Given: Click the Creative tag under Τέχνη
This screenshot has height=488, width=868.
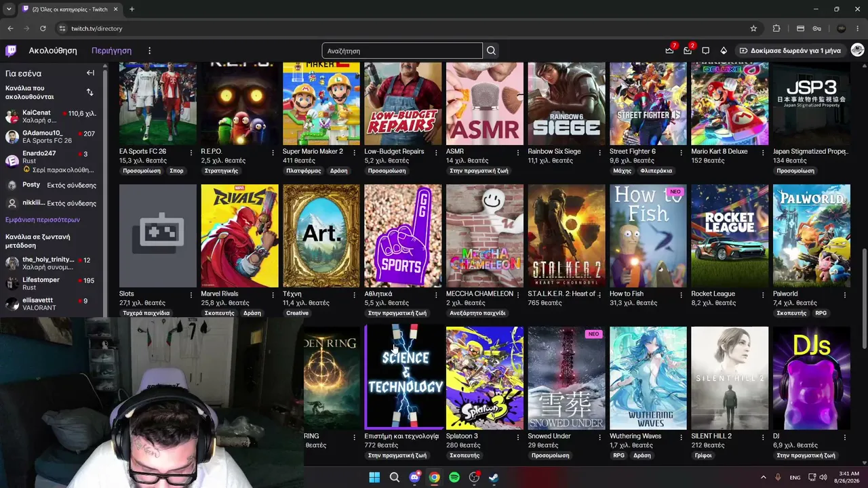Looking at the screenshot, I should 297,313.
